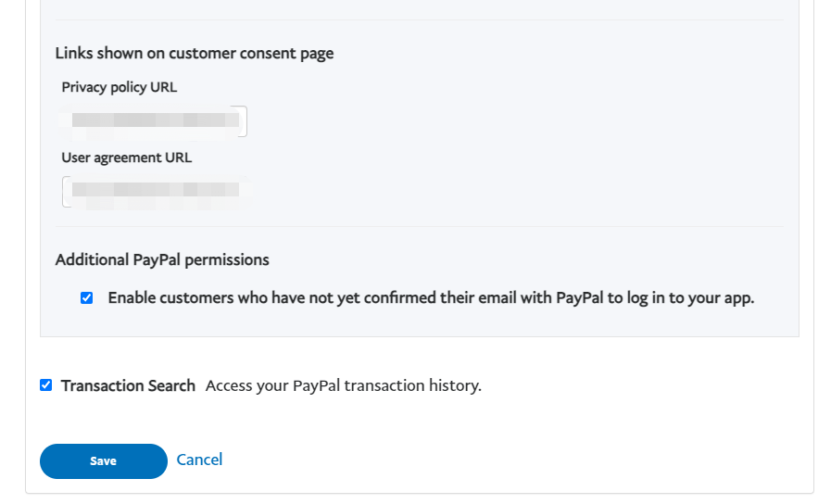Click 'Access your PayPal transaction history' description

(343, 385)
